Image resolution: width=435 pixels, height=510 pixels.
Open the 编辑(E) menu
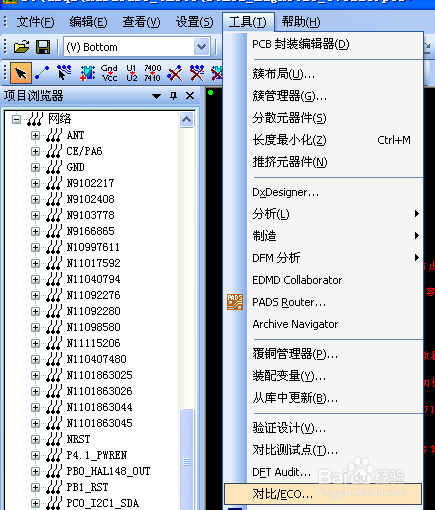(x=88, y=22)
